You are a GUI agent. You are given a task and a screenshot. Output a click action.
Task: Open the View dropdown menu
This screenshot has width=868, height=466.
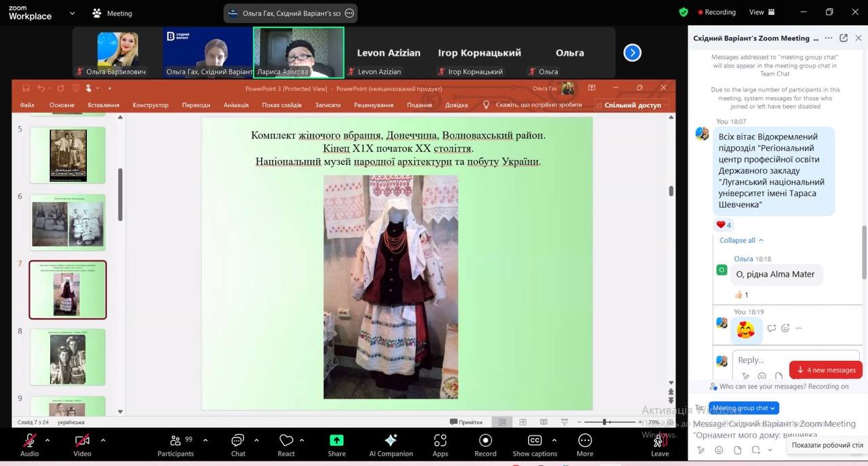pos(761,12)
